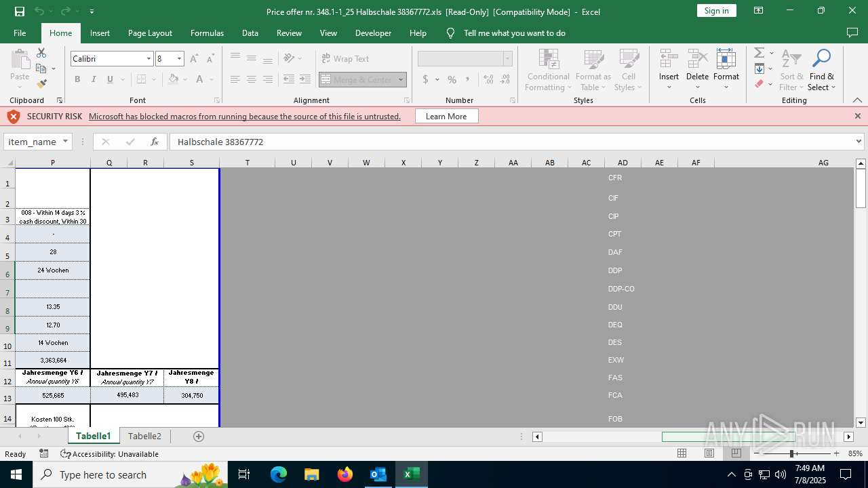Click the Copy icon in Clipboard group

tap(41, 68)
